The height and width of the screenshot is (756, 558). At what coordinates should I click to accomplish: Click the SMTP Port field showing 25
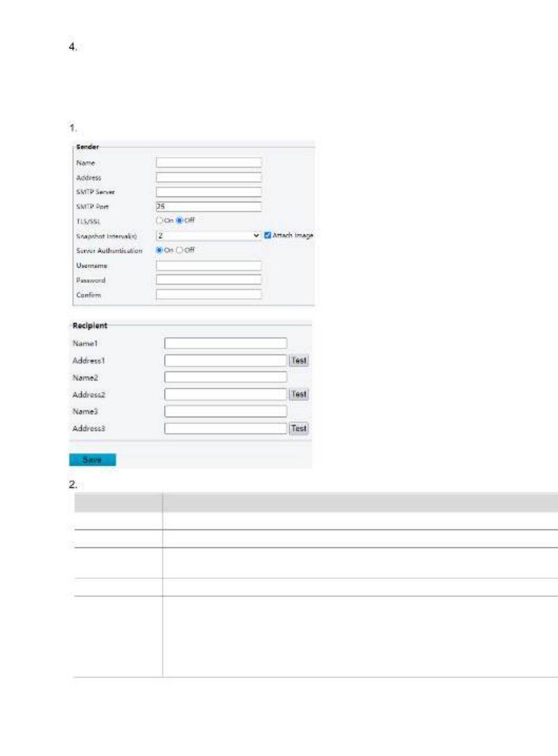[x=208, y=206]
